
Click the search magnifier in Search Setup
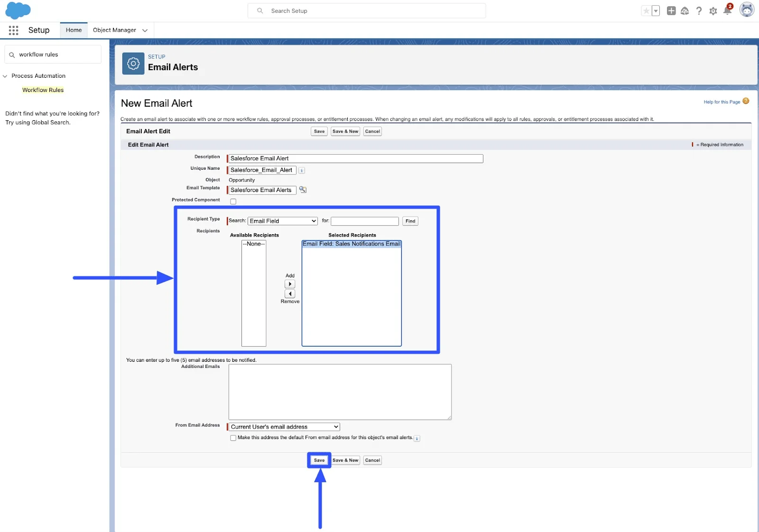coord(260,11)
